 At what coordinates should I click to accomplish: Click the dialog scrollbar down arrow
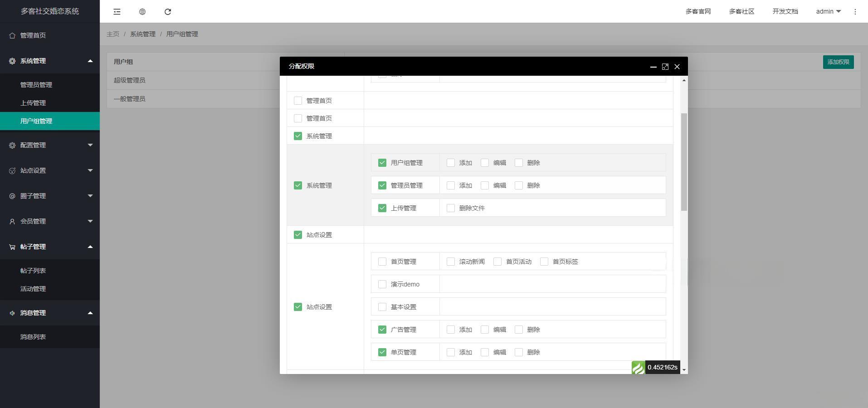(x=684, y=370)
